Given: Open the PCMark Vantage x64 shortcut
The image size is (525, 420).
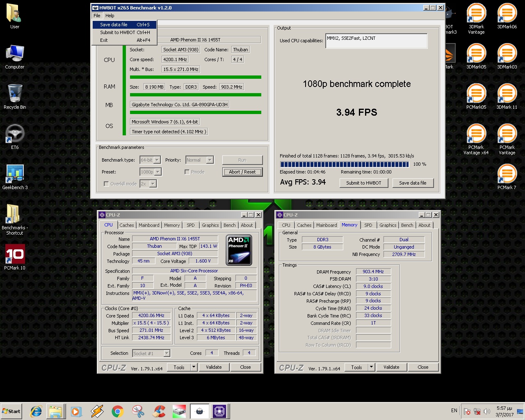Looking at the screenshot, I should pos(476,139).
